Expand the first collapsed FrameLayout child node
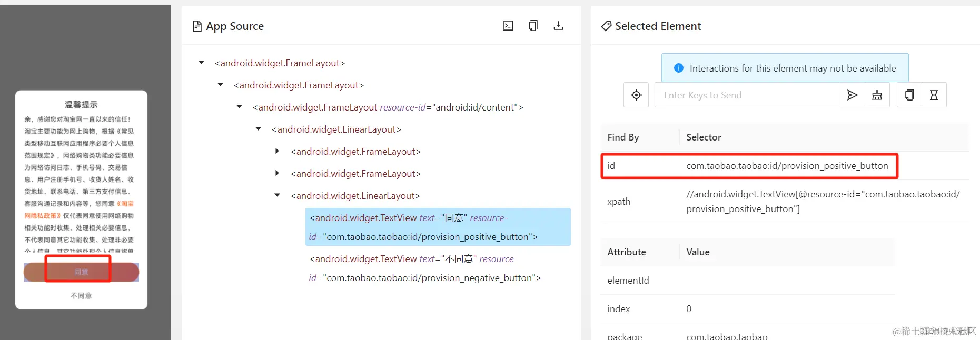 277,151
